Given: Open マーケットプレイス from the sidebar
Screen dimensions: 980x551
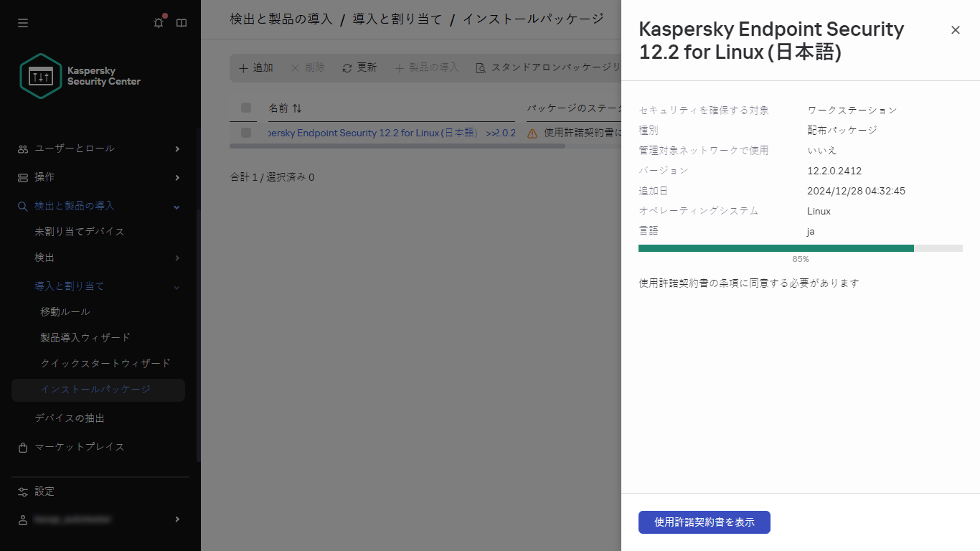Looking at the screenshot, I should 79,447.
